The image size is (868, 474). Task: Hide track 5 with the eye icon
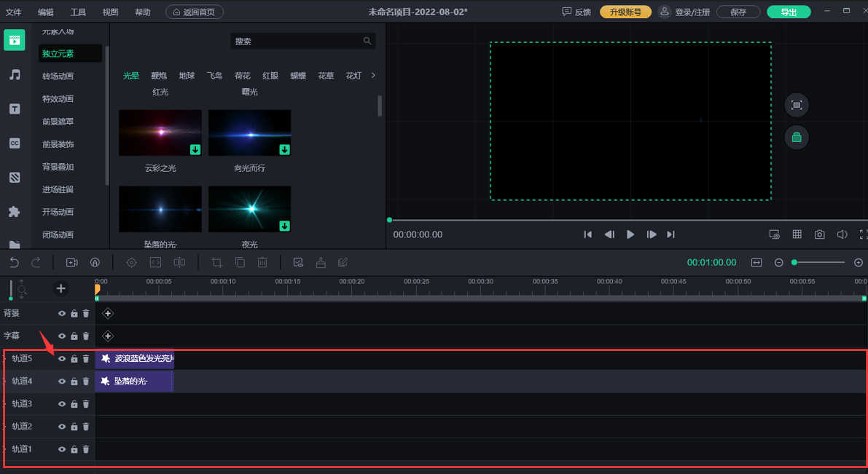coord(62,359)
